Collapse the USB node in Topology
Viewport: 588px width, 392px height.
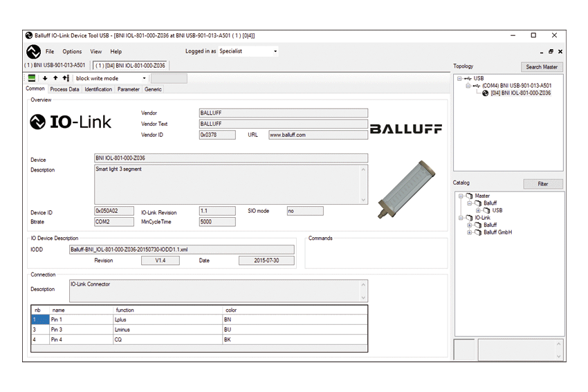coord(459,78)
